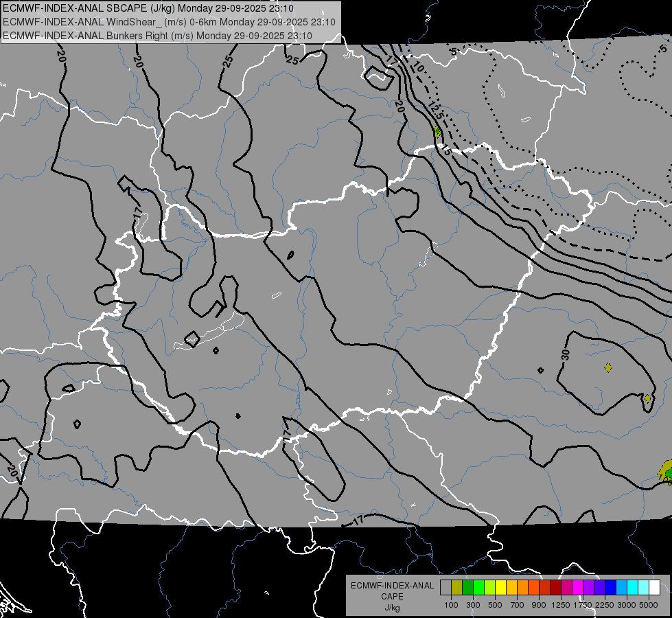Viewport: 672px width, 618px height.
Task: Click the CAPE label in the legend
Action: tap(392, 597)
